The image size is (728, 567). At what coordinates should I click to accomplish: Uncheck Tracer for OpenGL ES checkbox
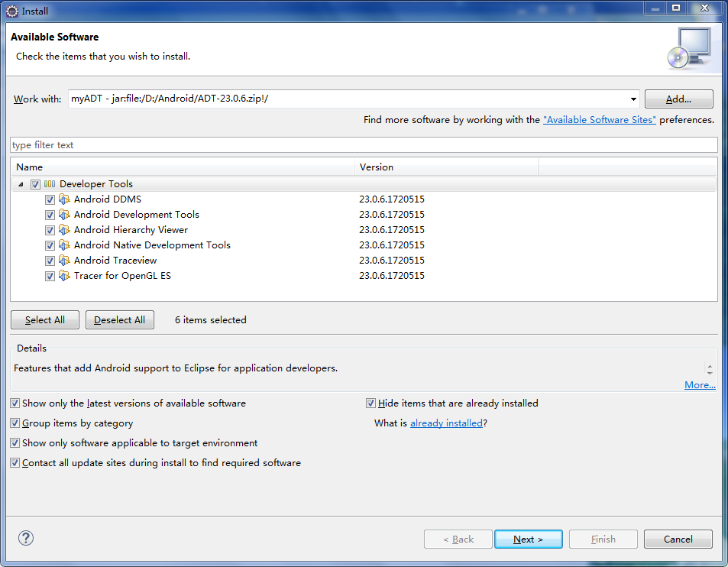(50, 277)
